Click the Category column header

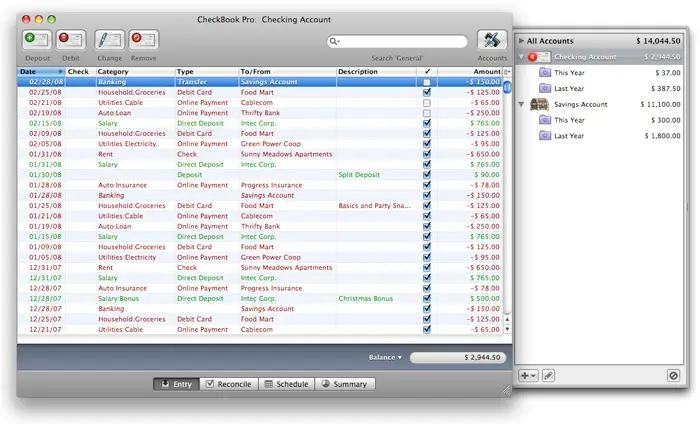tap(135, 71)
